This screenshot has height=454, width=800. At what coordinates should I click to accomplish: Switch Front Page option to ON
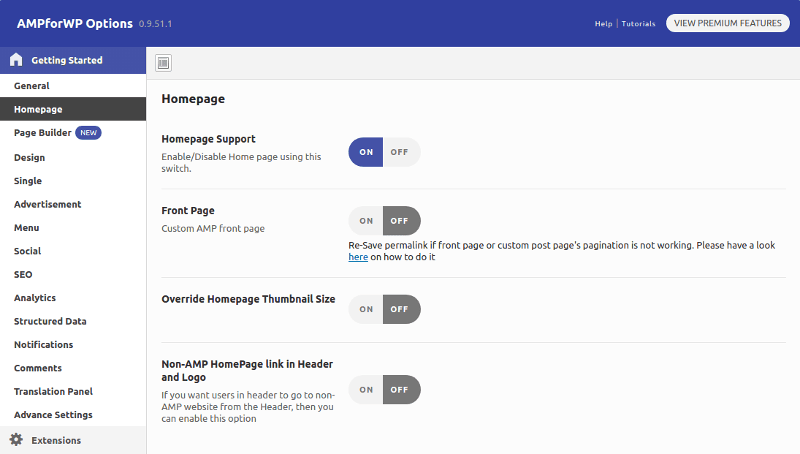click(x=366, y=221)
